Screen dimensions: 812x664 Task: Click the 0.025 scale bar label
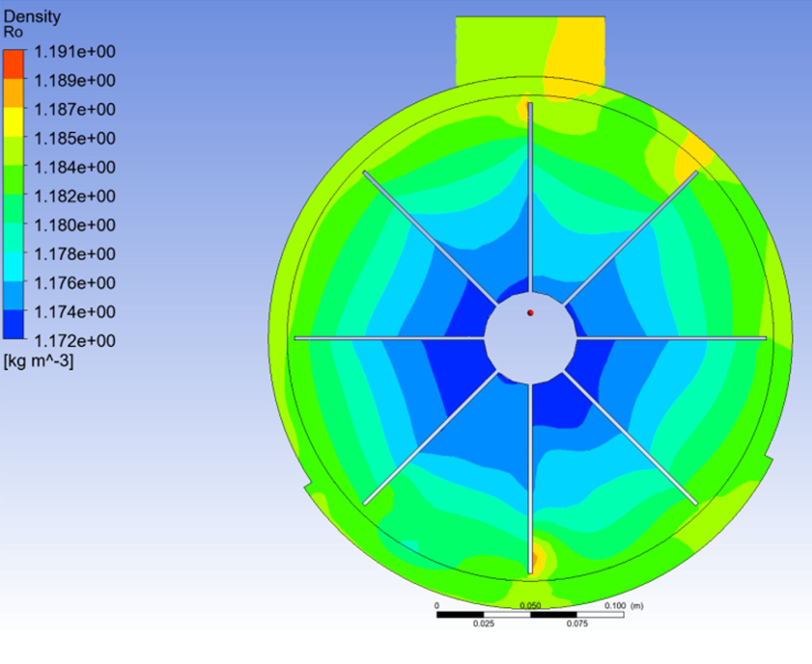(x=483, y=624)
